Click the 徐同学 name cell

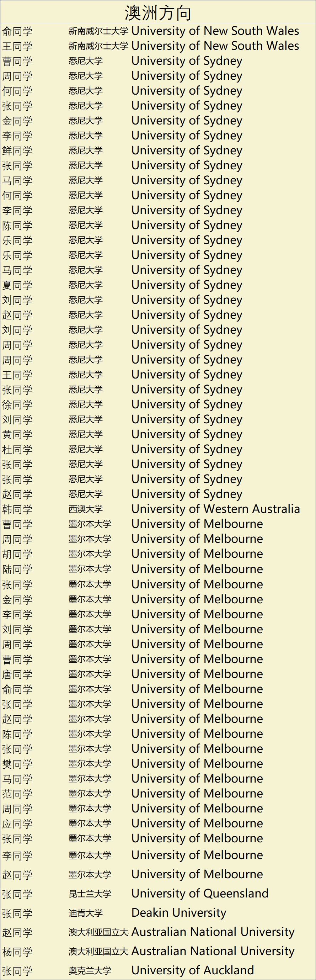(17, 405)
